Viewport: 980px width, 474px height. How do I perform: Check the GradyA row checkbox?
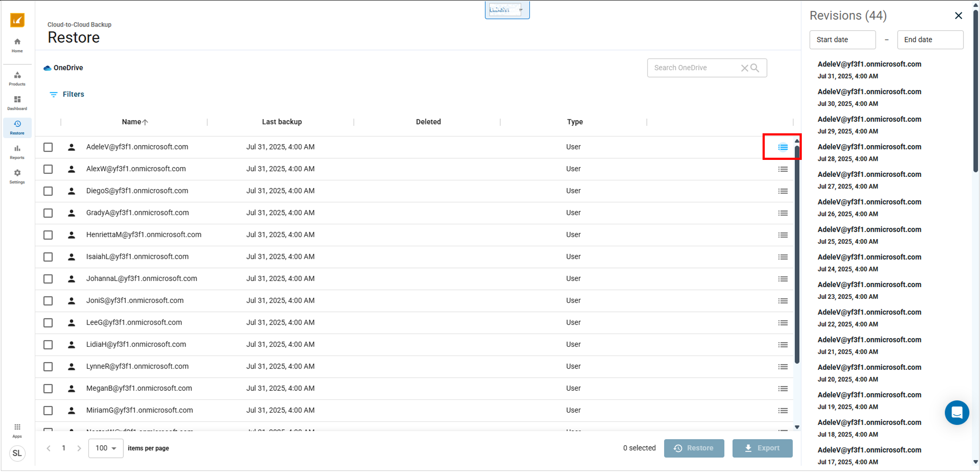click(x=48, y=213)
